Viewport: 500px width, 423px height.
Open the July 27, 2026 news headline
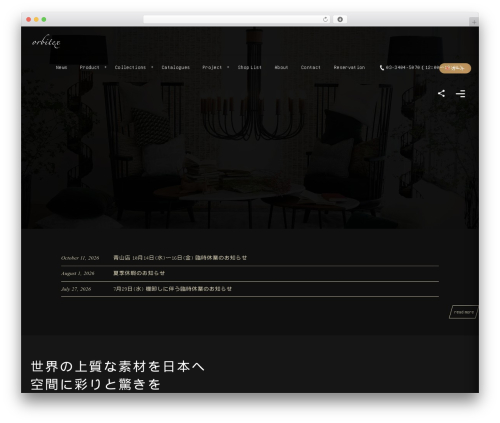click(172, 289)
